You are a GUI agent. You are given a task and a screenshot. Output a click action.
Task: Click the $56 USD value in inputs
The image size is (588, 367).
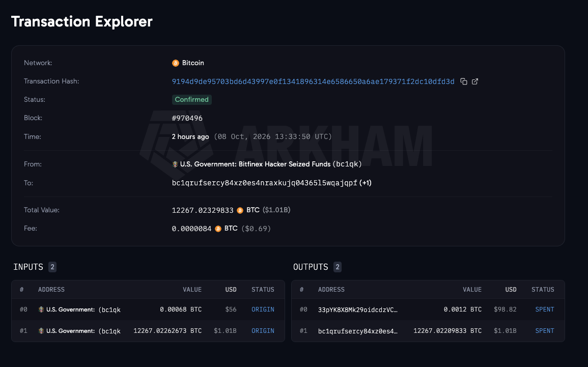231,309
